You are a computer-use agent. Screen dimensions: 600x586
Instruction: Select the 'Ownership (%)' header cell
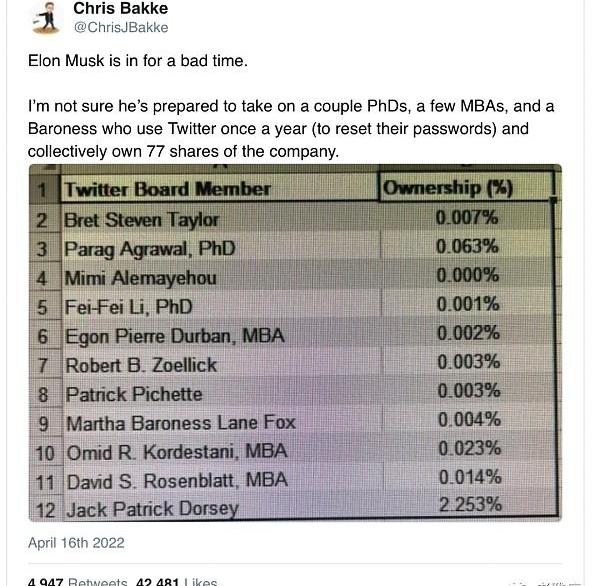[446, 188]
